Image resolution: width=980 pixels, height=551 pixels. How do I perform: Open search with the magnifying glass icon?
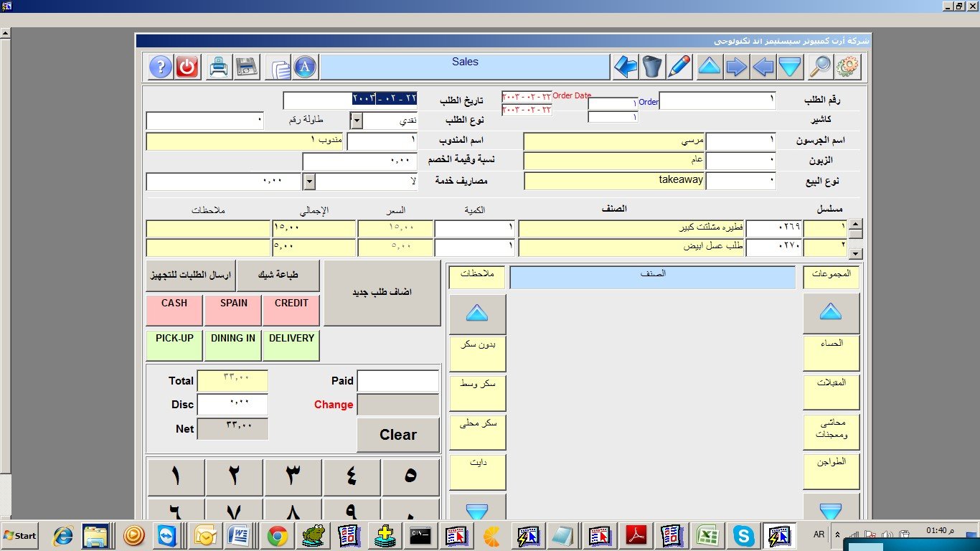(820, 67)
